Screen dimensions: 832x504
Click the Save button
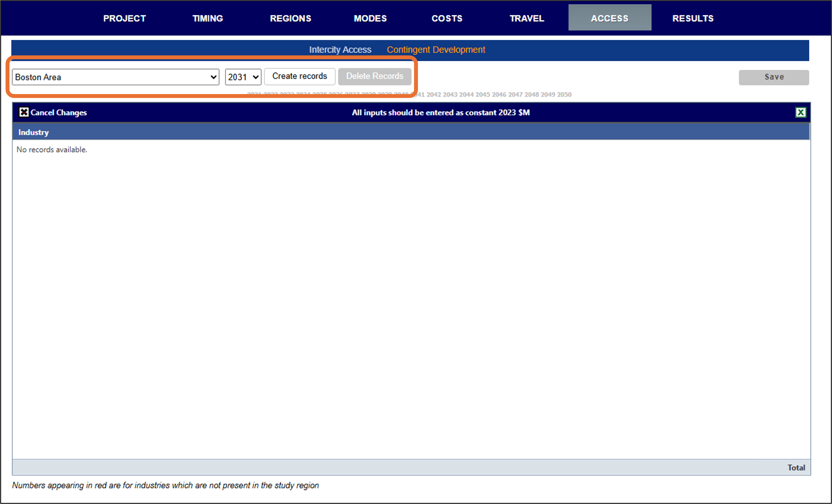[x=774, y=77]
